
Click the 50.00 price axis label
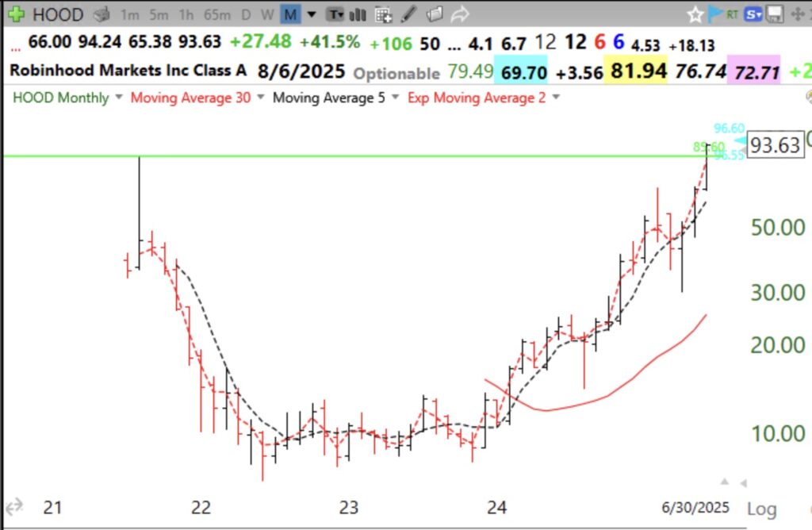point(777,228)
